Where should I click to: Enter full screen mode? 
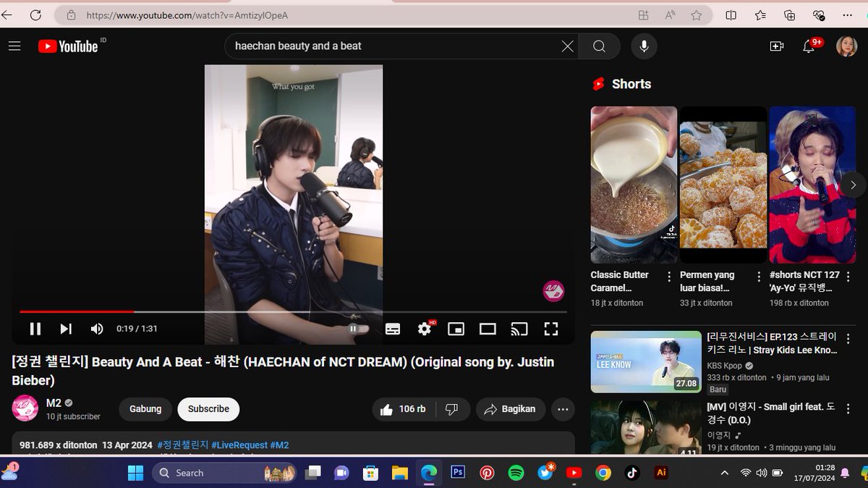coord(551,329)
